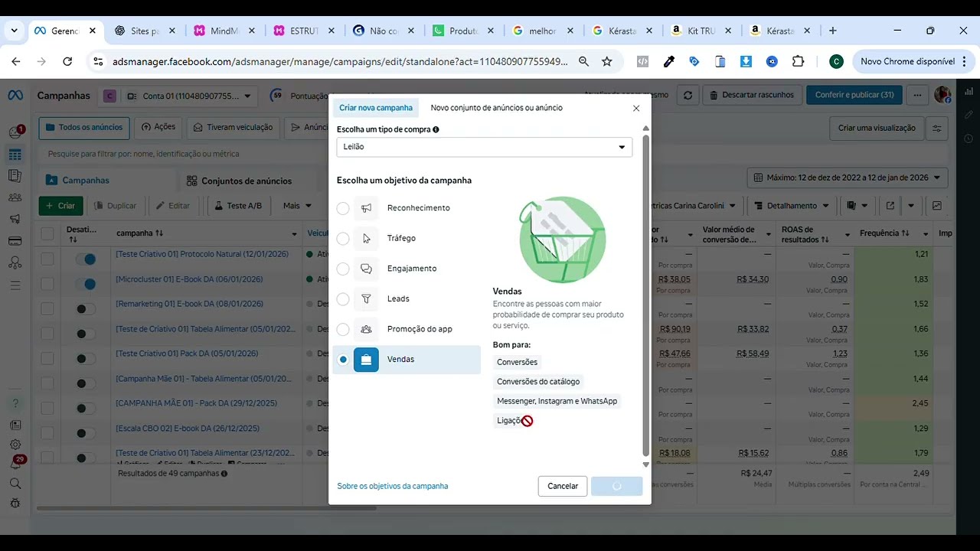Click the Meta logo icon
Image resolution: width=980 pixels, height=551 pixels.
point(15,96)
